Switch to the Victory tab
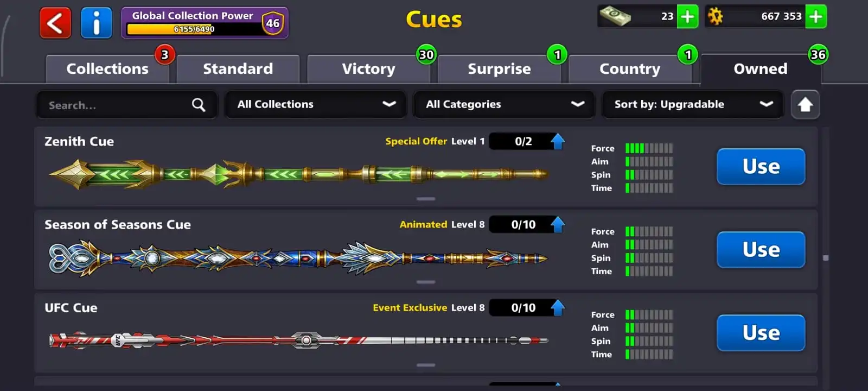Viewport: 868px width, 391px height. (x=369, y=69)
